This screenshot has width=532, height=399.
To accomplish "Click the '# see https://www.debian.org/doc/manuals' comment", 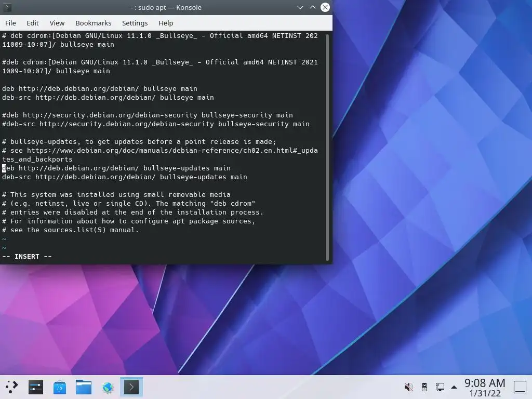I will 160,150.
